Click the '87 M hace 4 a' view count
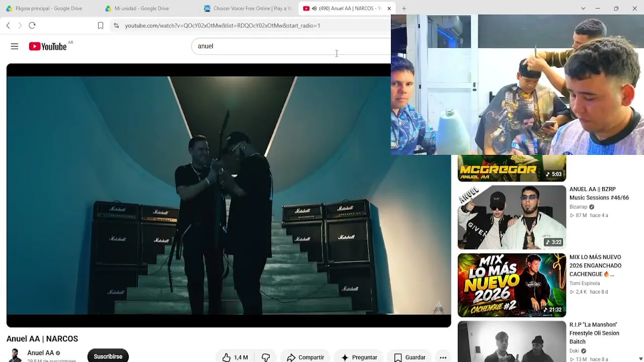Viewport: 644px width, 362px height. click(x=589, y=216)
